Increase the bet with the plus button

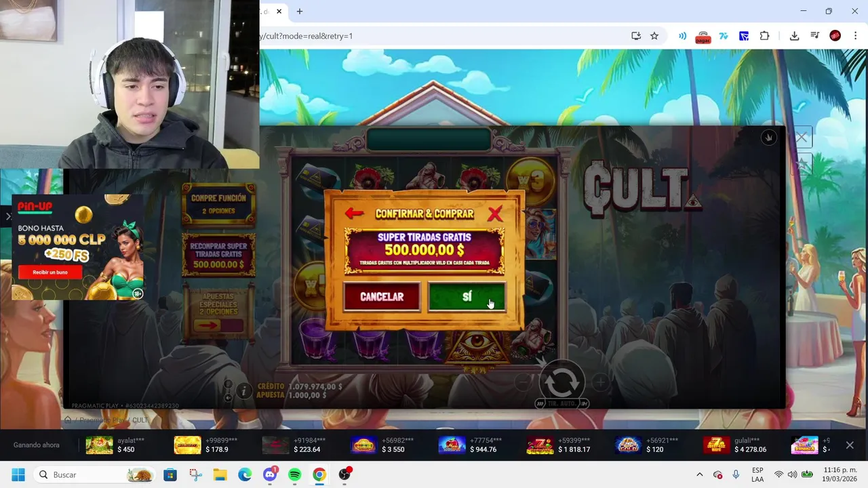point(600,382)
